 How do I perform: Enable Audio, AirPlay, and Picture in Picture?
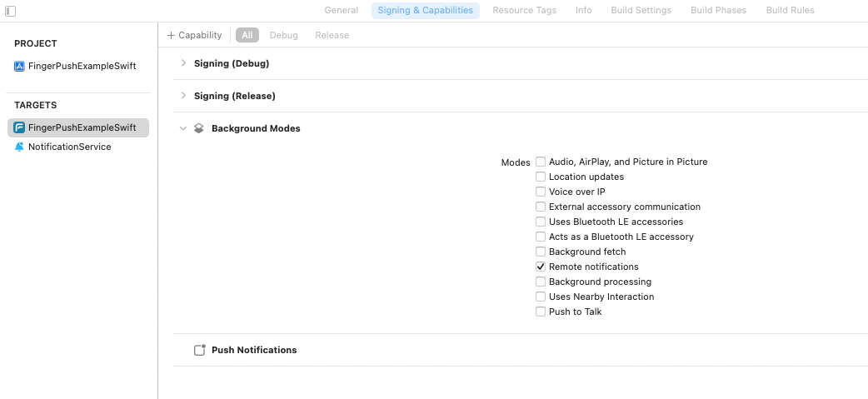541,162
